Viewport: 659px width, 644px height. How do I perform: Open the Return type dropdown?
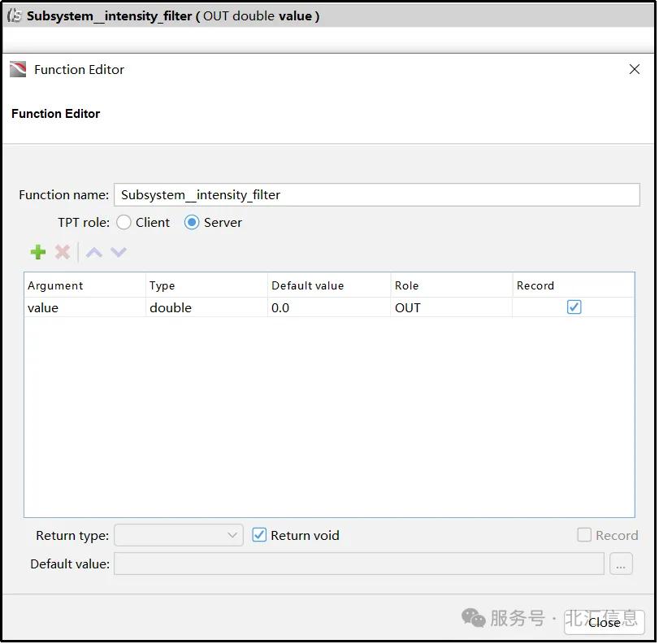[232, 535]
